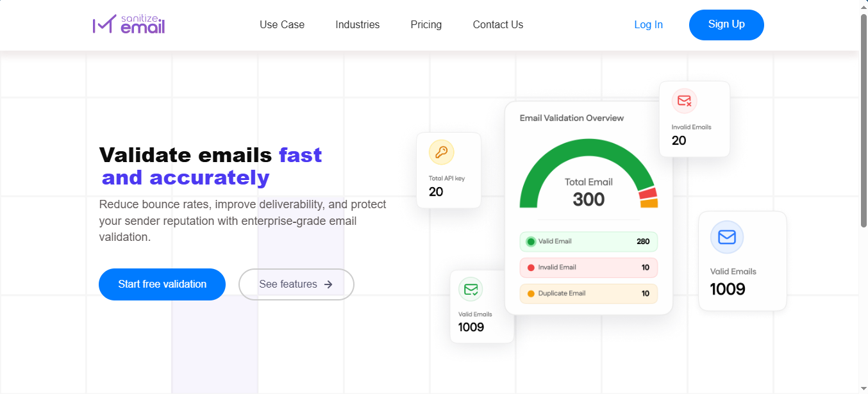Click the blue valid emails envelope icon

click(726, 237)
